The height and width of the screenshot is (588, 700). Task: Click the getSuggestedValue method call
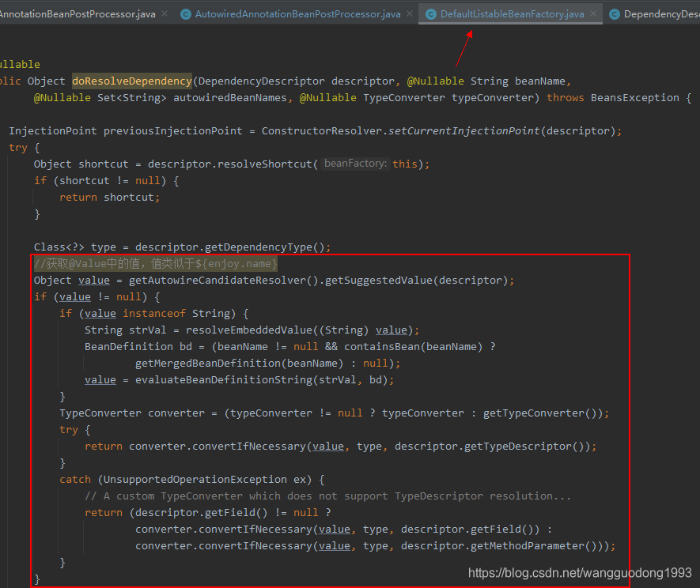click(x=379, y=281)
